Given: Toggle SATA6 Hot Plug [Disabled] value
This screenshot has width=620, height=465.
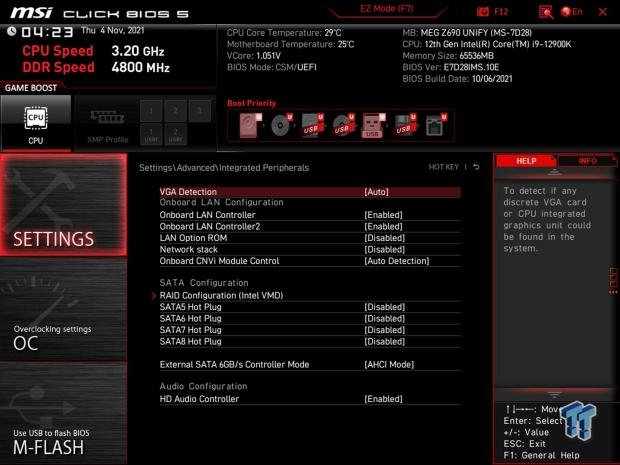Looking at the screenshot, I should [384, 318].
